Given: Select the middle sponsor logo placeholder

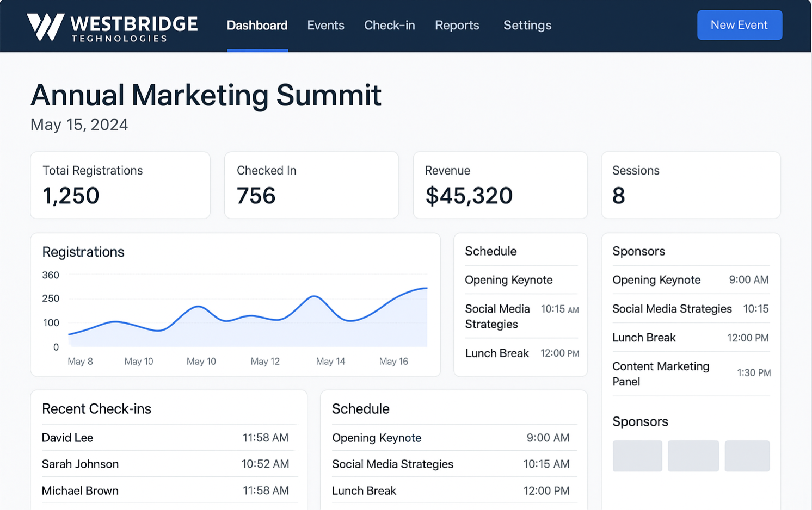Looking at the screenshot, I should click(x=693, y=456).
